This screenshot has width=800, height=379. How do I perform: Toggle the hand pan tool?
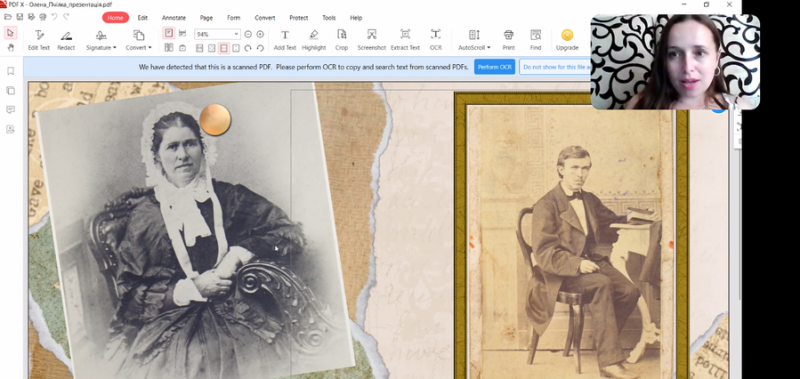10,47
